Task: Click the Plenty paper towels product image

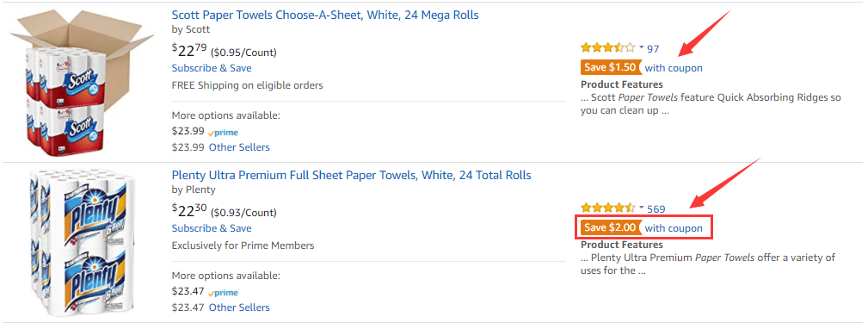Action: pos(80,242)
